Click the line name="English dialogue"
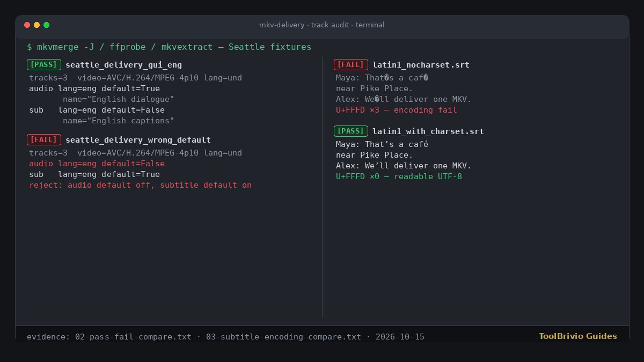 click(119, 99)
